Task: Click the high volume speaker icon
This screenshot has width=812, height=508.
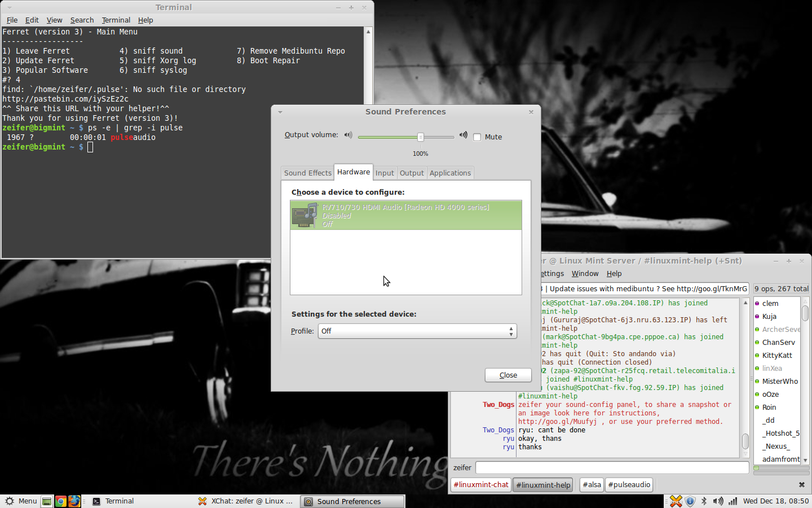Action: click(463, 135)
